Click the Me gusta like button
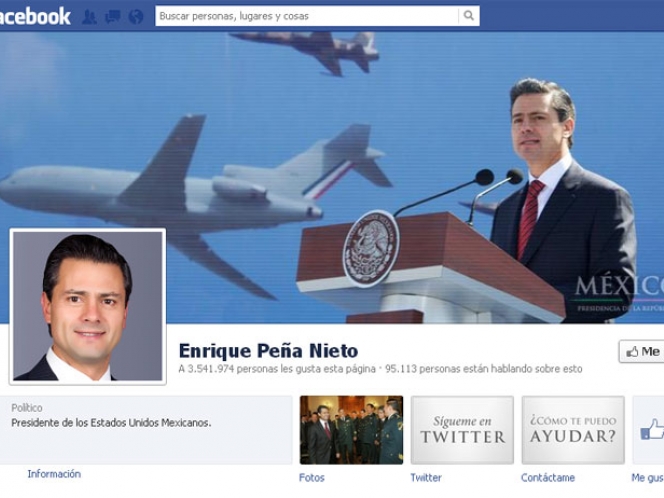Image resolution: width=664 pixels, height=498 pixels. coord(642,351)
